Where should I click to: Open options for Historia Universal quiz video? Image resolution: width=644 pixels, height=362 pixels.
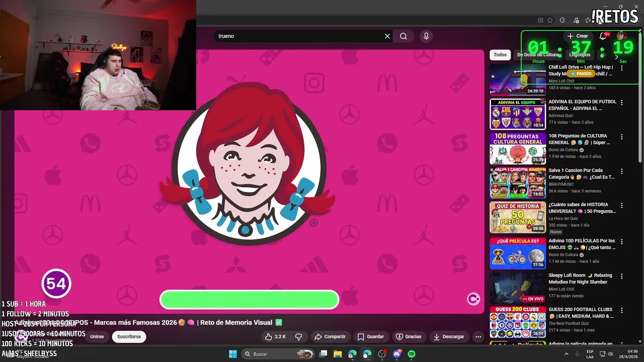click(622, 206)
